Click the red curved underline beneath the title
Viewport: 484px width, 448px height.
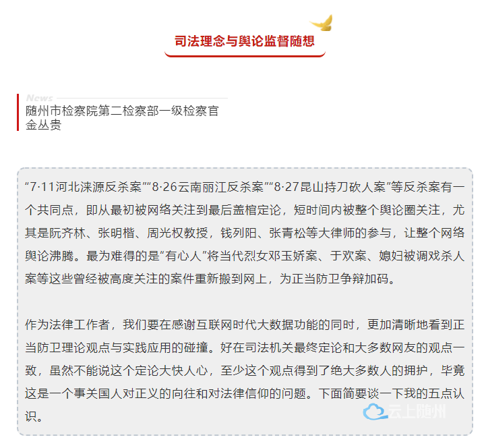245,55
